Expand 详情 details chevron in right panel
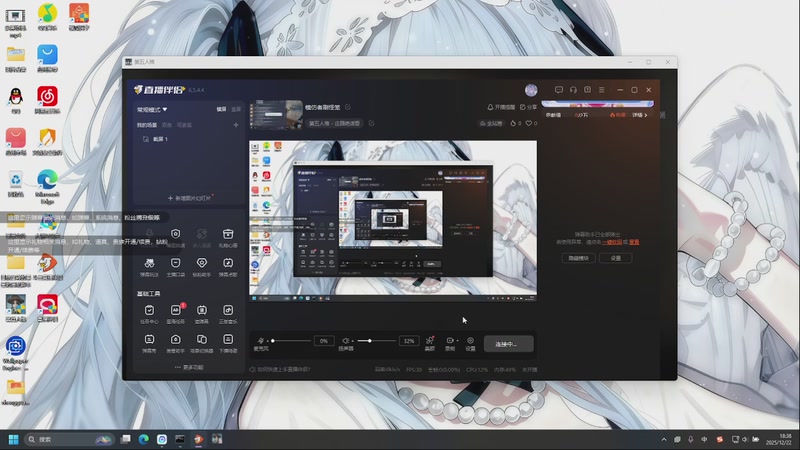This screenshot has height=450, width=800. 640,115
